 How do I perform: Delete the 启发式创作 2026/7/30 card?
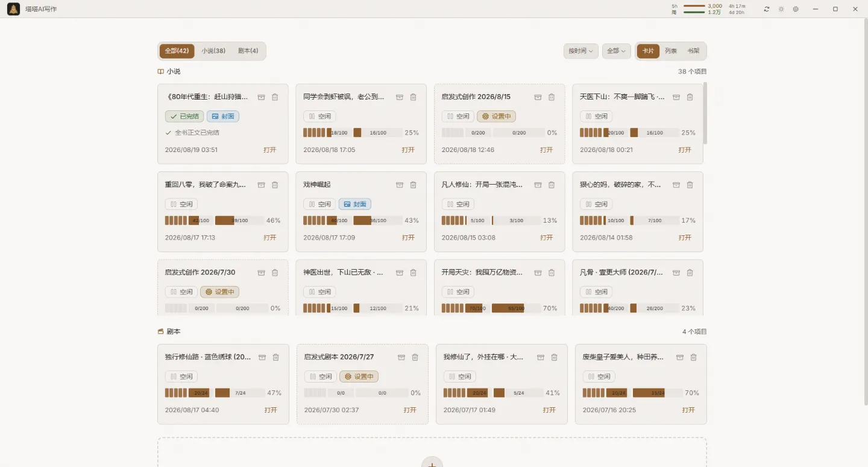click(x=275, y=273)
